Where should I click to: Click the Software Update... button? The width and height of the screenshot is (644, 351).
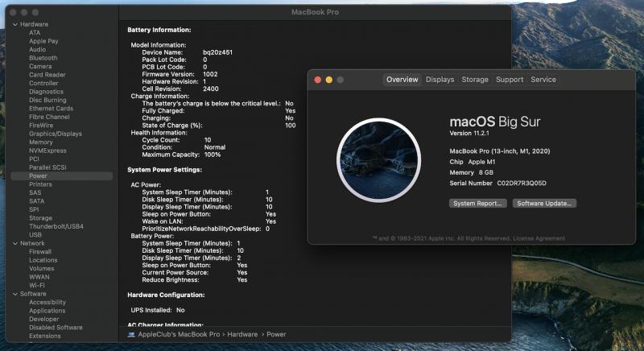pyautogui.click(x=544, y=204)
